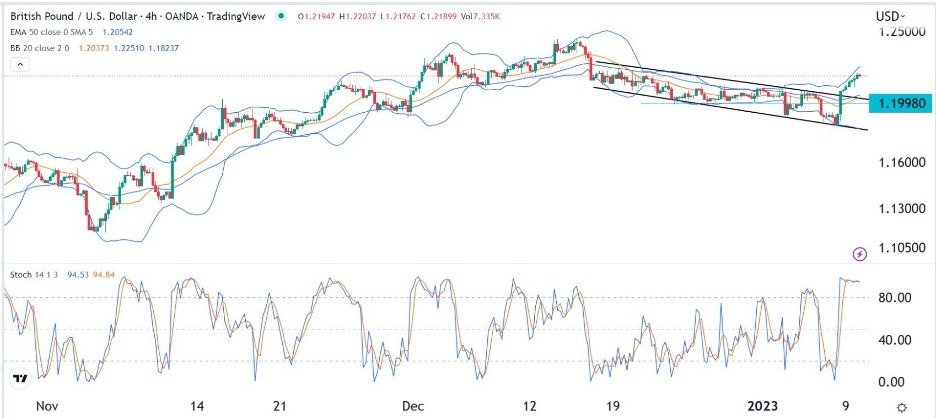This screenshot has width=936, height=418.
Task: Click the purple lightning bolt event icon
Action: 860,255
